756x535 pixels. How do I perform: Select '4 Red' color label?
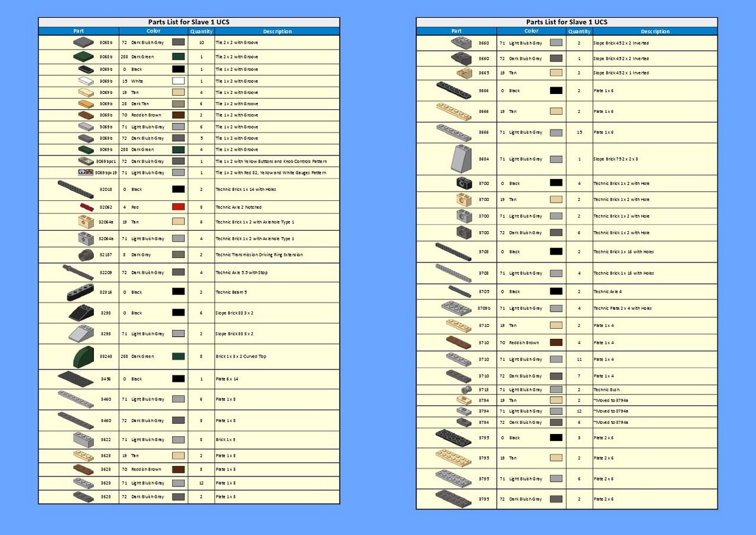(x=131, y=207)
